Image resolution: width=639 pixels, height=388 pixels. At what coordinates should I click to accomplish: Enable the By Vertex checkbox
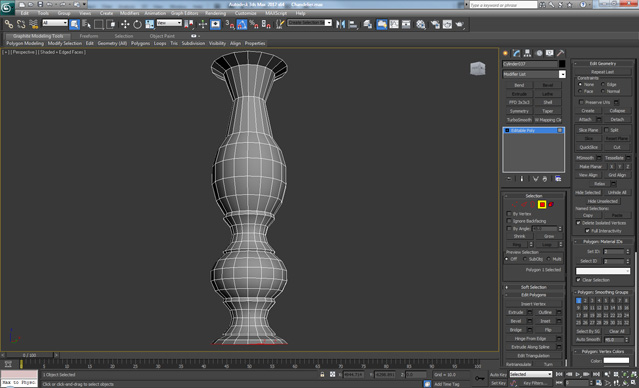pos(509,214)
